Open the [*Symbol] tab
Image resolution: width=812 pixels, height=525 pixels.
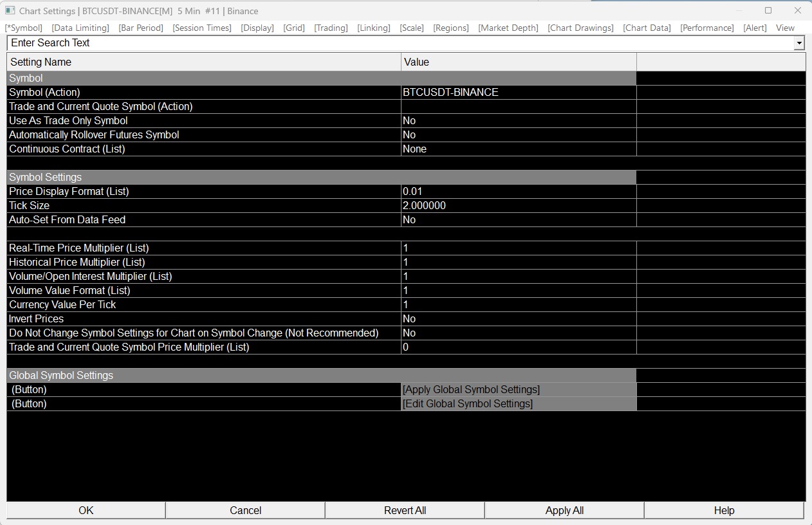(24, 28)
